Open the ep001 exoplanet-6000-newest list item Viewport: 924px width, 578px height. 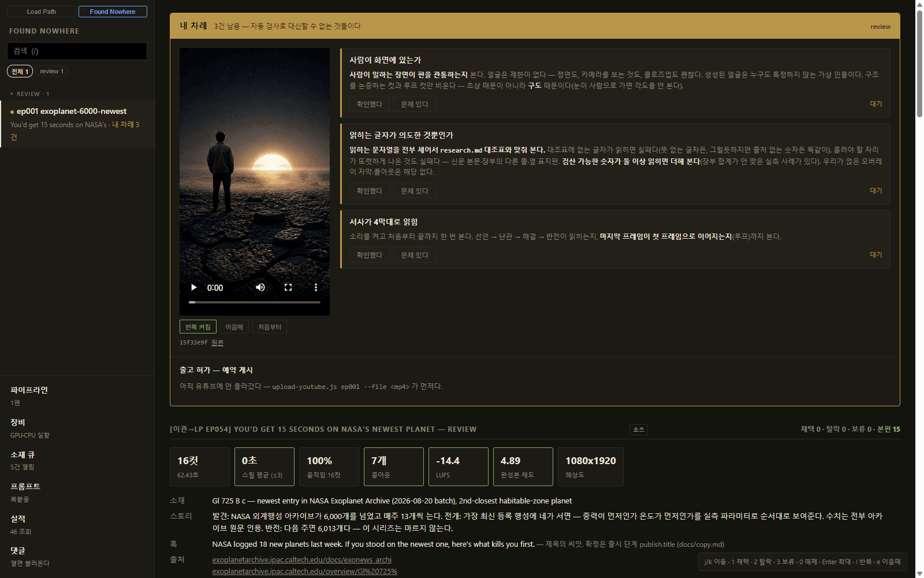click(77, 124)
